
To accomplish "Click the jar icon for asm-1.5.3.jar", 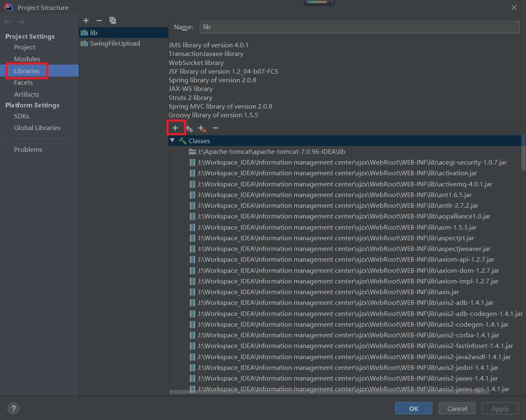I will point(192,227).
